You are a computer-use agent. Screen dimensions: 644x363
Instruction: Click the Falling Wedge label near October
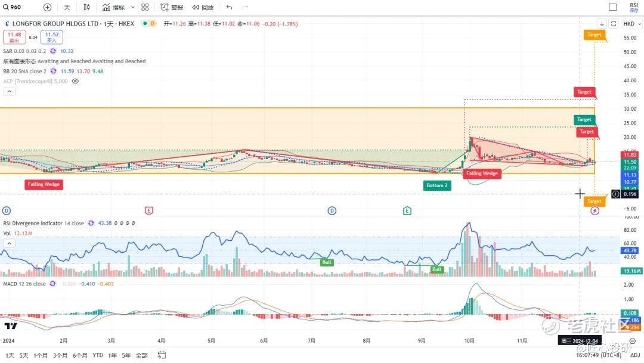click(482, 173)
